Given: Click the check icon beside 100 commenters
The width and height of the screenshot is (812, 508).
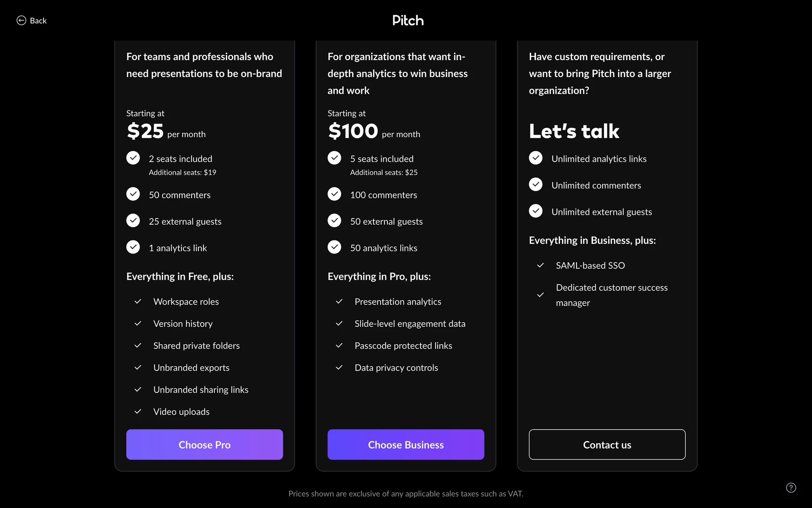Looking at the screenshot, I should tap(335, 194).
